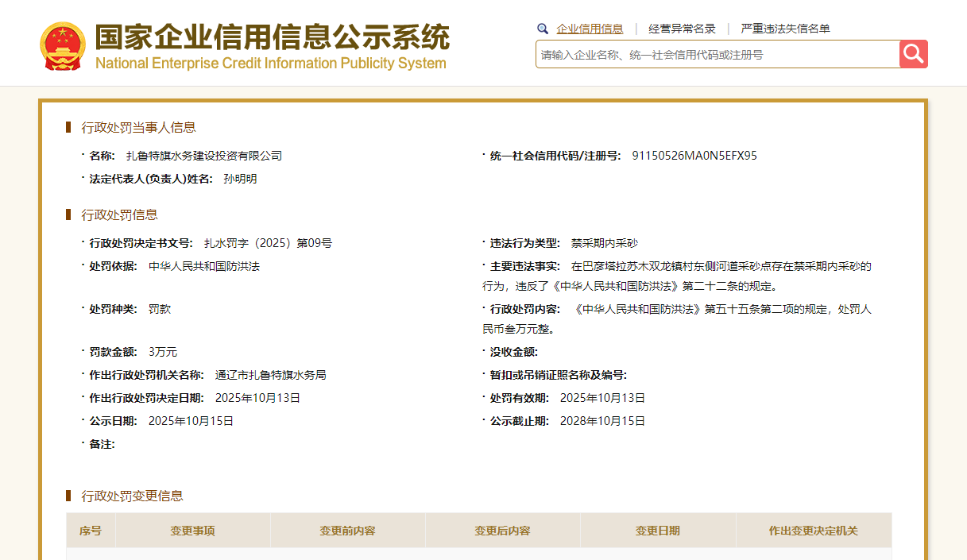
Task: Click the English title National Enterprise Credit Information Publicity System
Action: (x=270, y=63)
